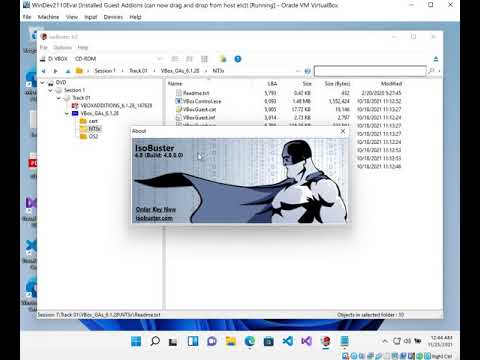Sort the file list by LBA column

click(272, 84)
